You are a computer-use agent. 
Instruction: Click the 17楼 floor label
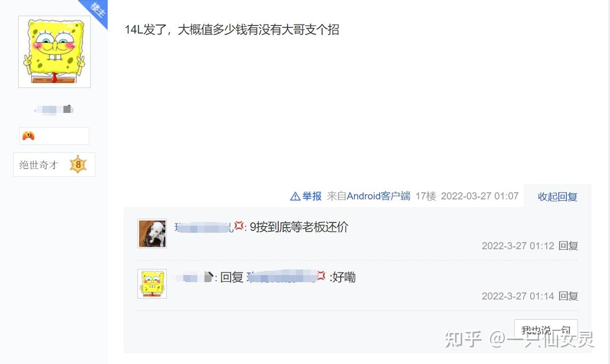click(x=425, y=196)
